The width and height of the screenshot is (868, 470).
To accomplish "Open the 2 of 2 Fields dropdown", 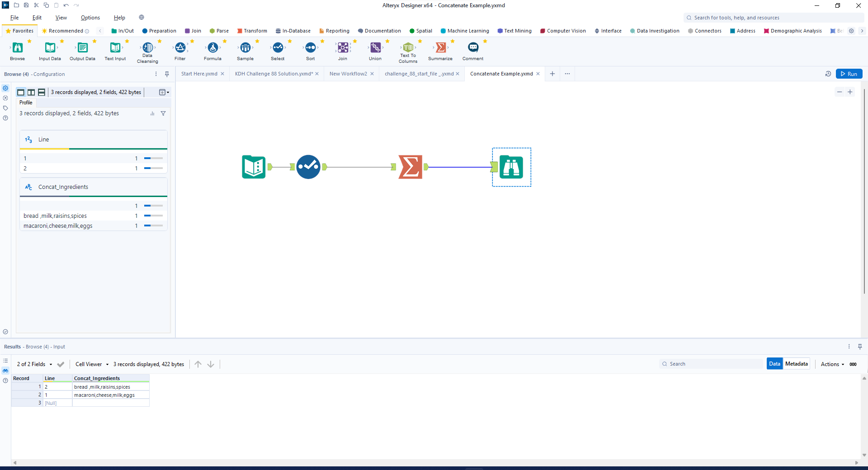I will click(35, 364).
